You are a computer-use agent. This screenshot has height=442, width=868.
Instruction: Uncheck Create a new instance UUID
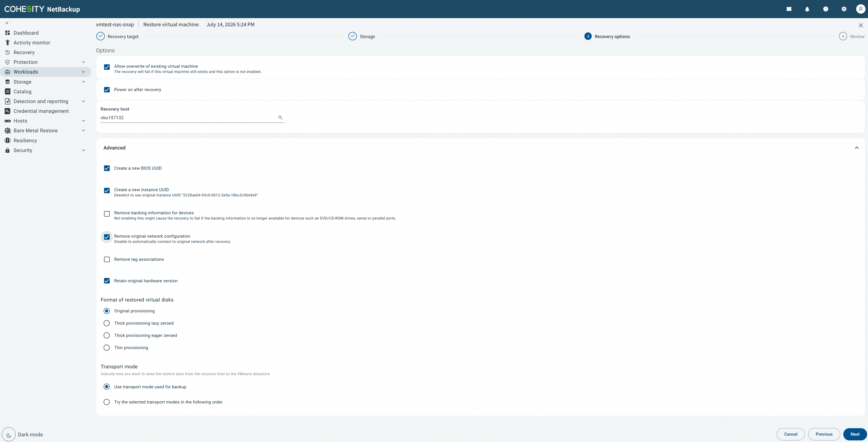click(107, 191)
